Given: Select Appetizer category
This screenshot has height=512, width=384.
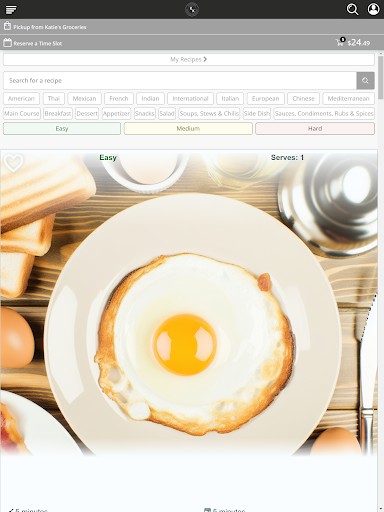Looking at the screenshot, I should click(116, 114).
